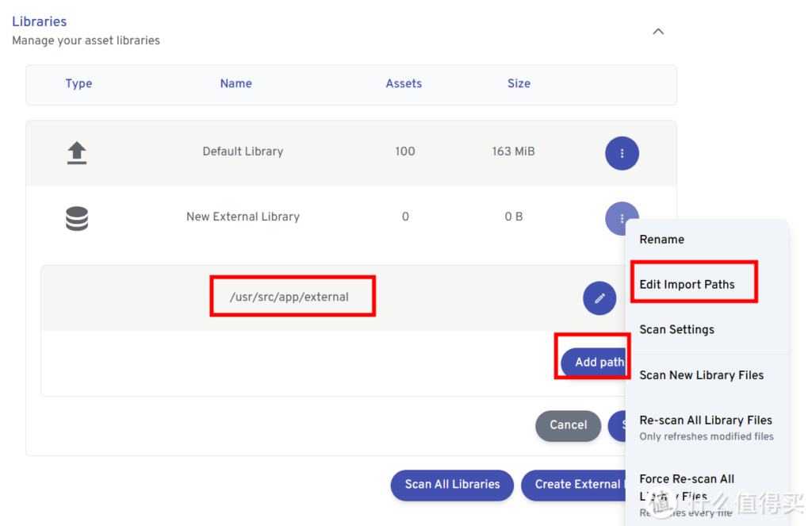The image size is (812, 526).
Task: Open Scan Settings from the menu
Action: click(x=676, y=330)
